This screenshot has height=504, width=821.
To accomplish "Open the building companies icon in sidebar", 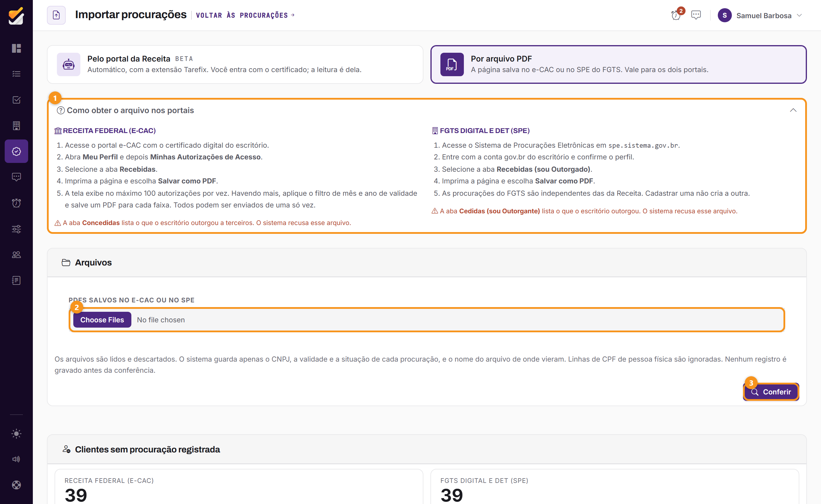I will coord(16,125).
